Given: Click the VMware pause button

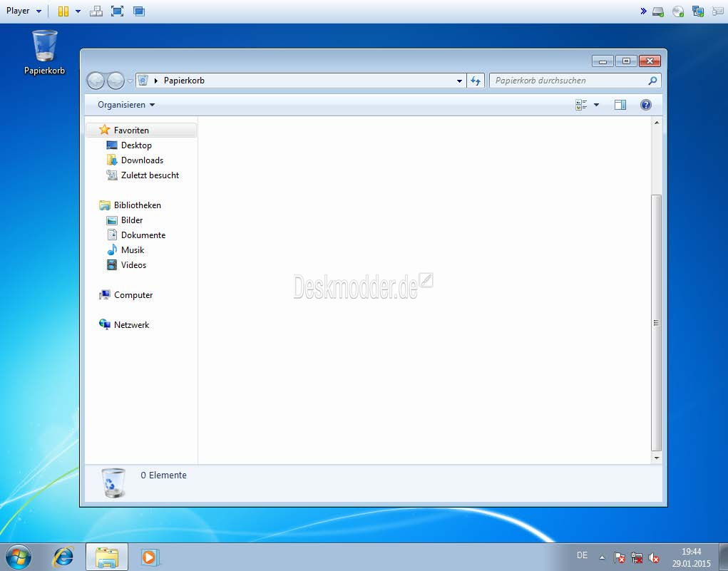Looking at the screenshot, I should [x=63, y=11].
